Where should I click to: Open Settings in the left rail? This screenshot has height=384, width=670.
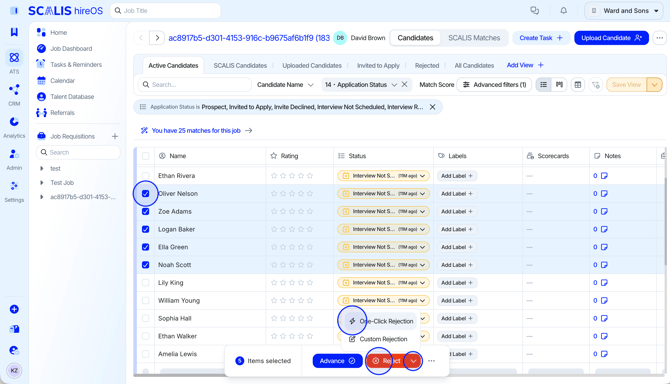(14, 186)
